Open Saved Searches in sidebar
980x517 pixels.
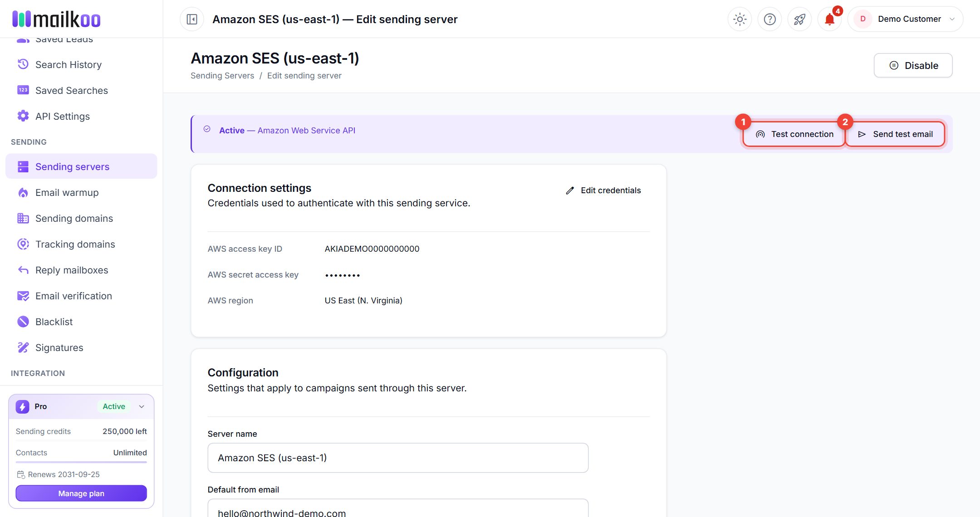tap(81, 90)
